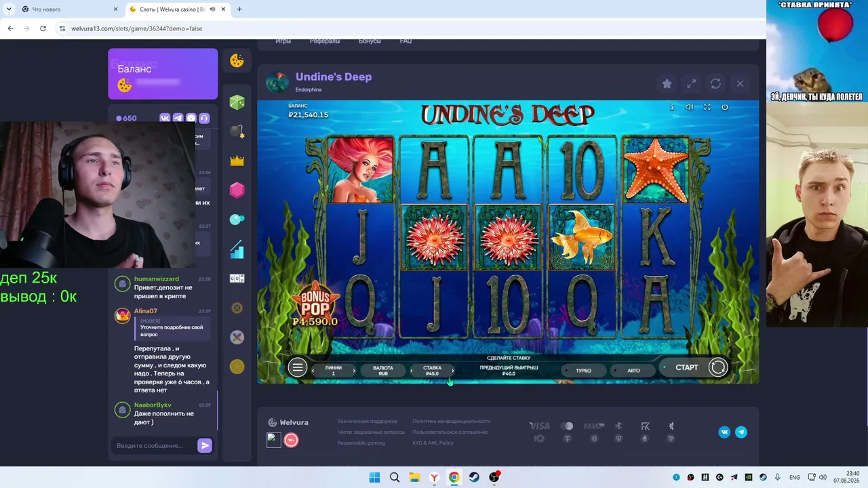The image size is (868, 488).
Task: Increase the Ставка bet amount
Action: click(452, 371)
